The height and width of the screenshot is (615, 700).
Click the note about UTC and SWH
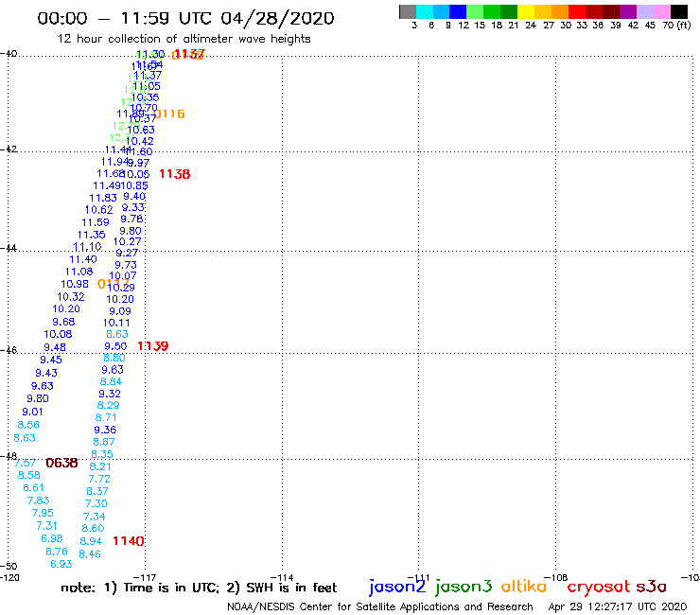coord(199,588)
